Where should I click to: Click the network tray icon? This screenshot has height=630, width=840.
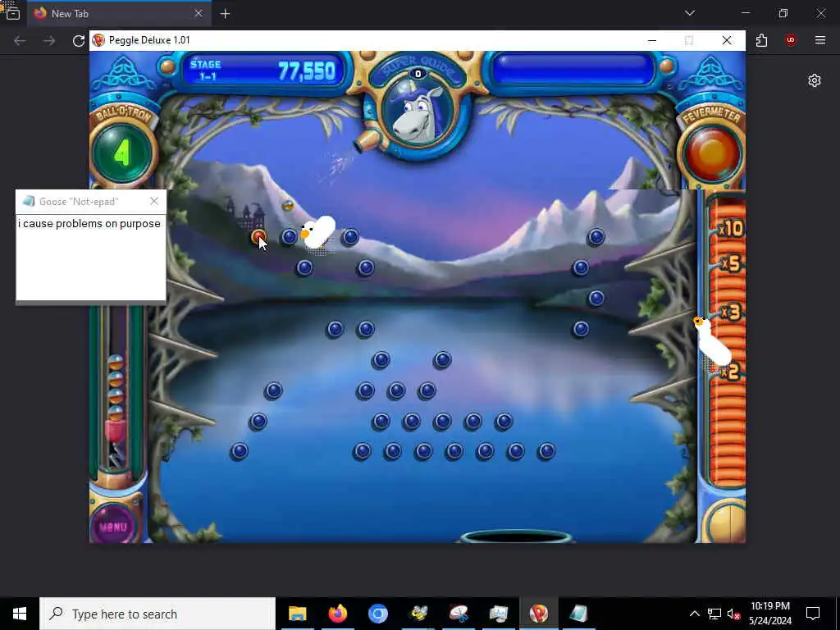point(714,614)
